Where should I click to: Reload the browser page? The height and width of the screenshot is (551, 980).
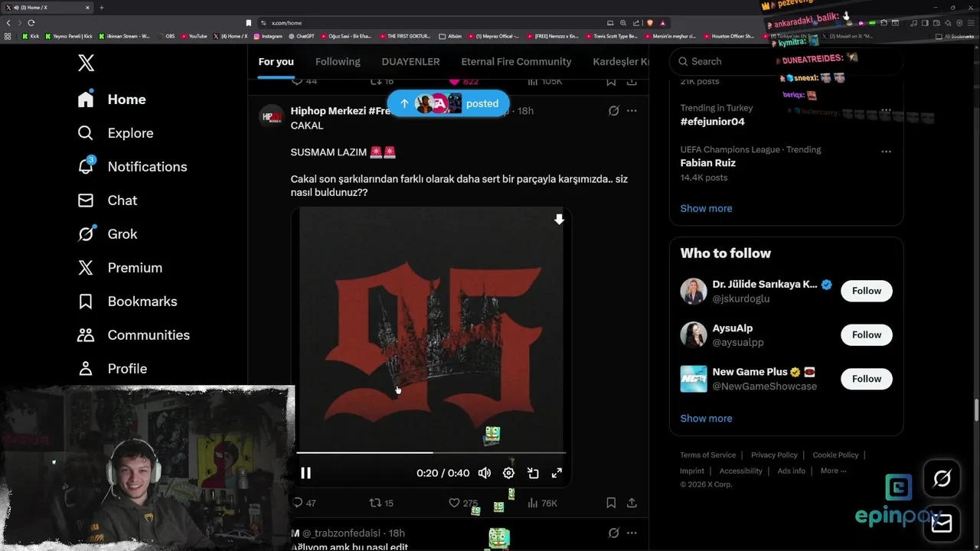(x=31, y=23)
